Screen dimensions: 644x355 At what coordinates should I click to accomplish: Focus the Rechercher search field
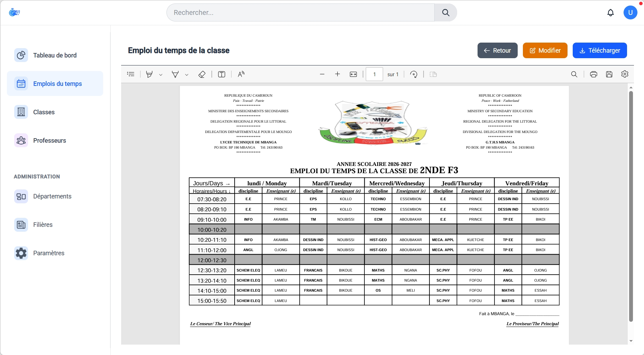point(301,12)
